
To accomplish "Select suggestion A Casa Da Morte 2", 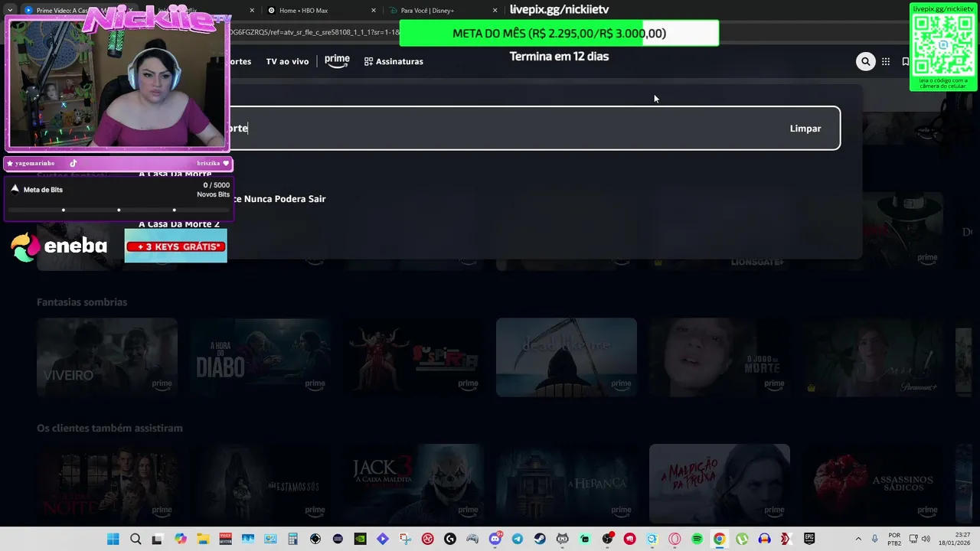I will pyautogui.click(x=179, y=224).
